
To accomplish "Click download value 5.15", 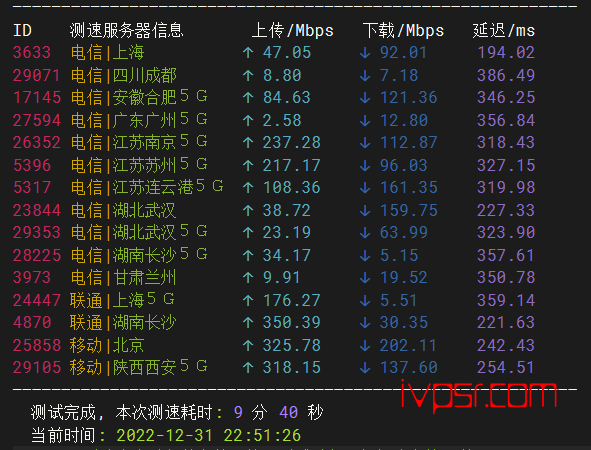I will (x=399, y=256).
